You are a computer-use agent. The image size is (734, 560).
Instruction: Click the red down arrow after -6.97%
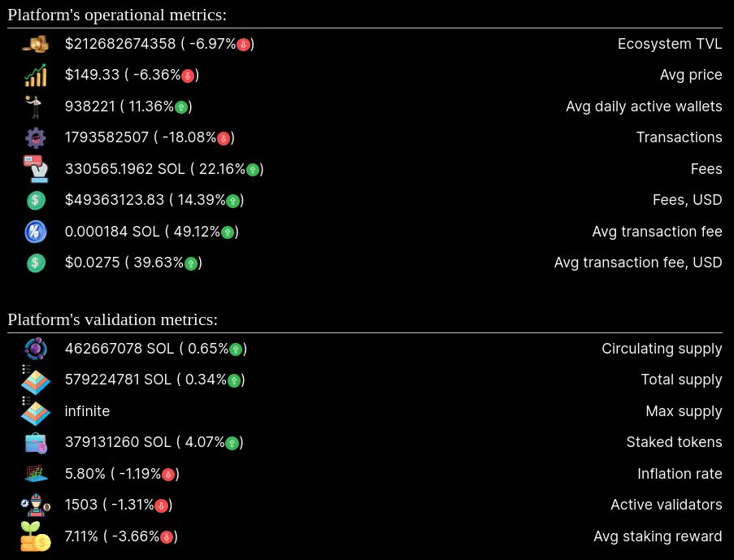243,45
